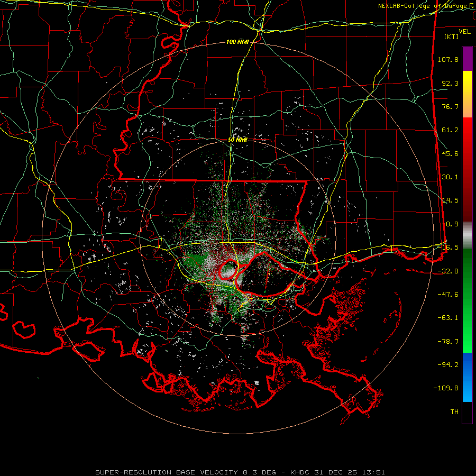This screenshot has height=476, width=476.
Task: Click the TH legend label
Action: coord(454,412)
